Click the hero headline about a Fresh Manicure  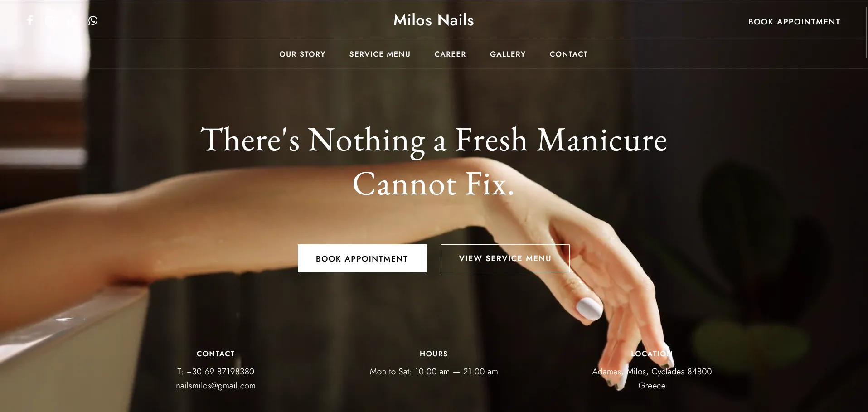(x=434, y=162)
